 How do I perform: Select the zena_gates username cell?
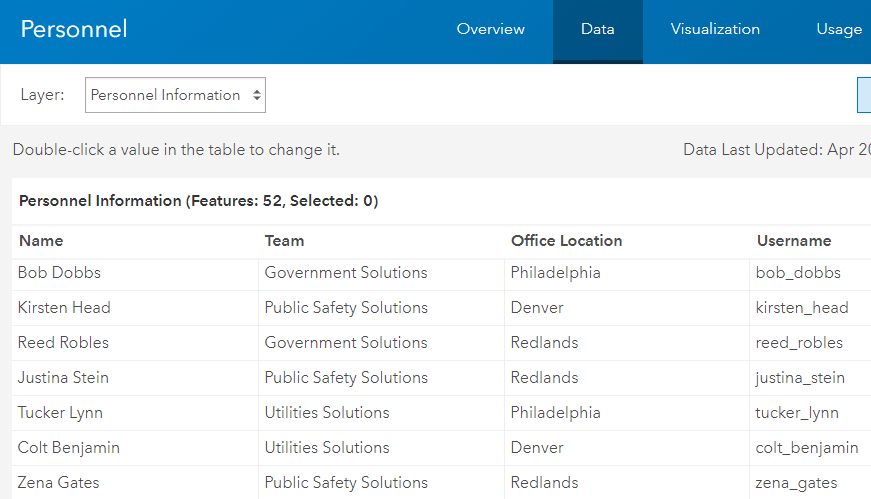click(797, 483)
